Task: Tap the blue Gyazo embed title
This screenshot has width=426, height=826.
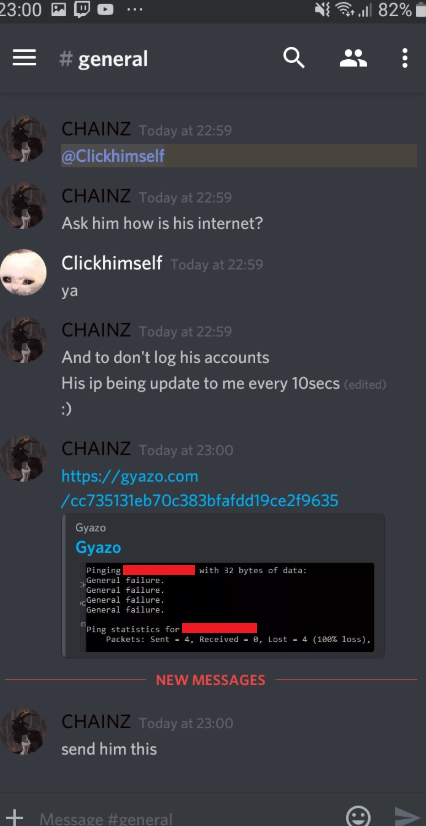Action: [x=98, y=547]
